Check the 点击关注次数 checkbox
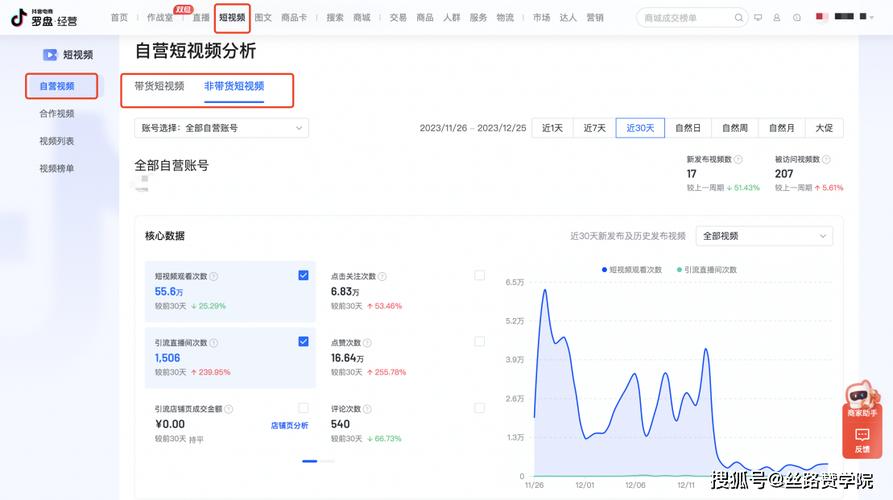 click(479, 275)
